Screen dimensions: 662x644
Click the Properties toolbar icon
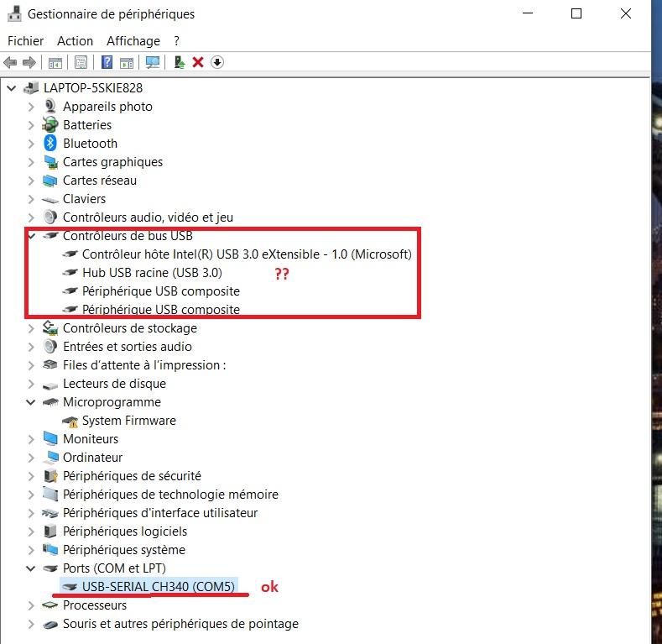click(81, 62)
